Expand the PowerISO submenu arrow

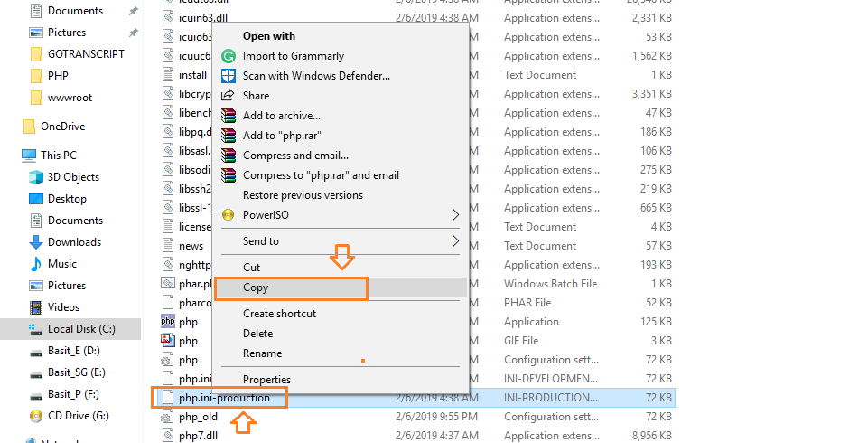[x=455, y=215]
